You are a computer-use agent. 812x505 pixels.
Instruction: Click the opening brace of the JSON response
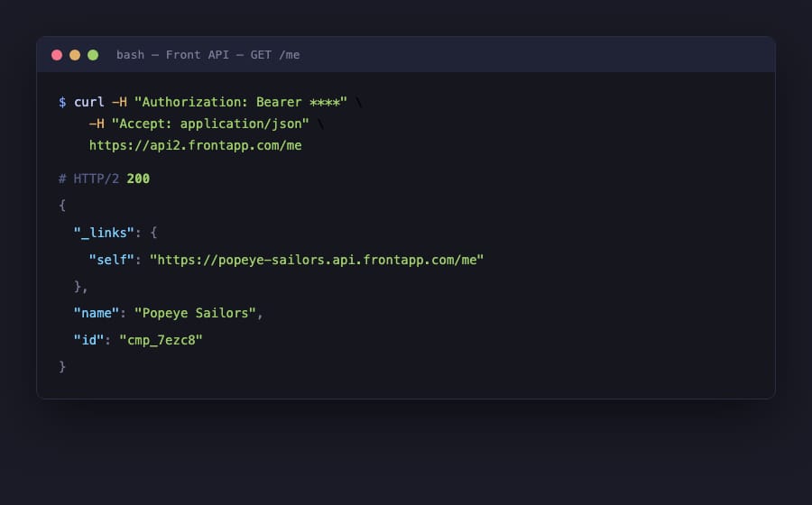[x=62, y=206]
